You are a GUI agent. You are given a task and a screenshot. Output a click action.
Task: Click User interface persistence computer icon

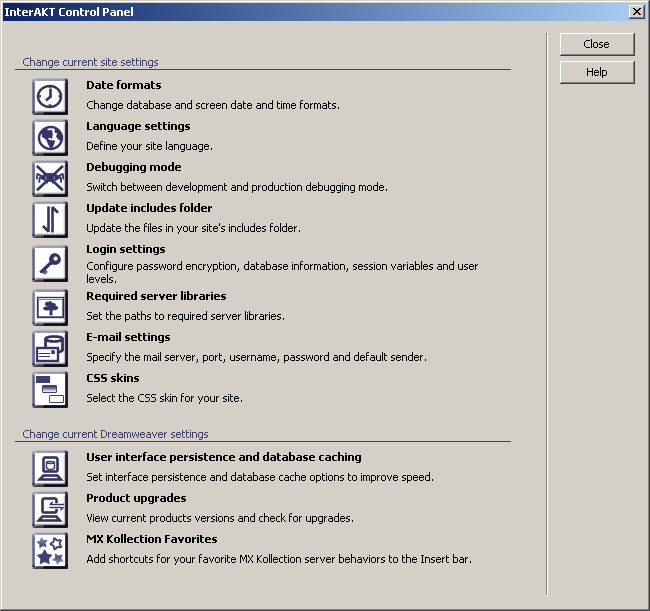point(49,468)
